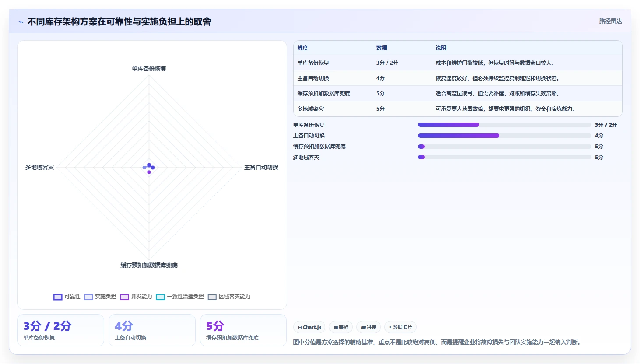
Task: Toggle the 并发能力 legend series
Action: pyautogui.click(x=136, y=297)
